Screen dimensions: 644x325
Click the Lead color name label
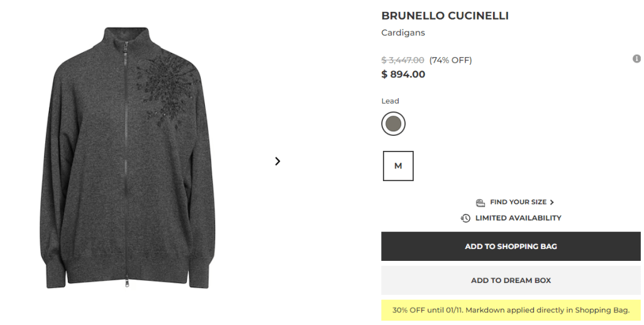tap(390, 101)
